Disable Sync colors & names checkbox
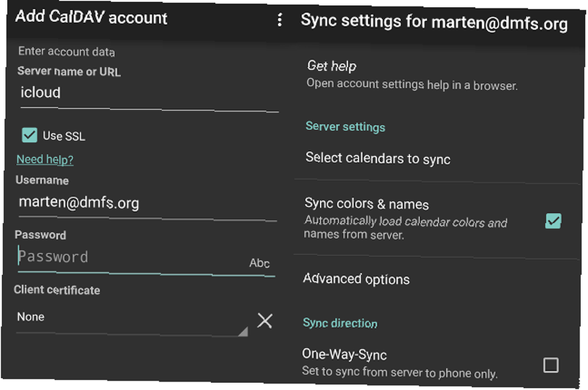588x390 pixels. click(x=553, y=221)
